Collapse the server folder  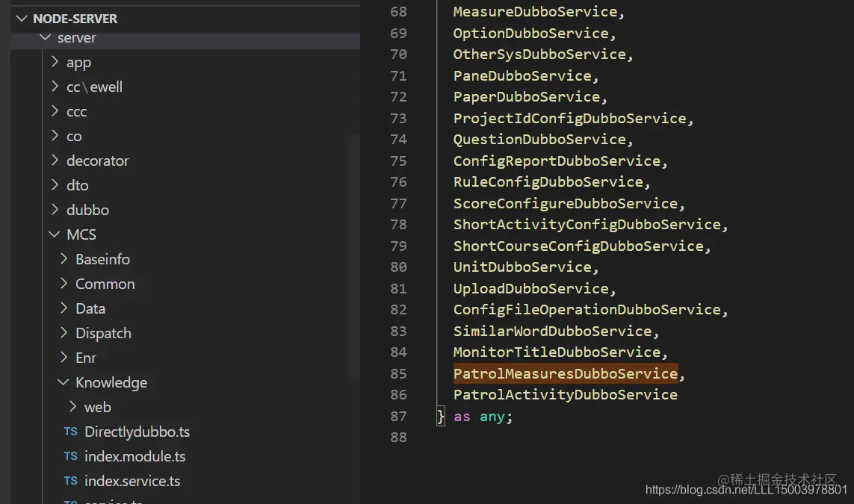coord(46,37)
